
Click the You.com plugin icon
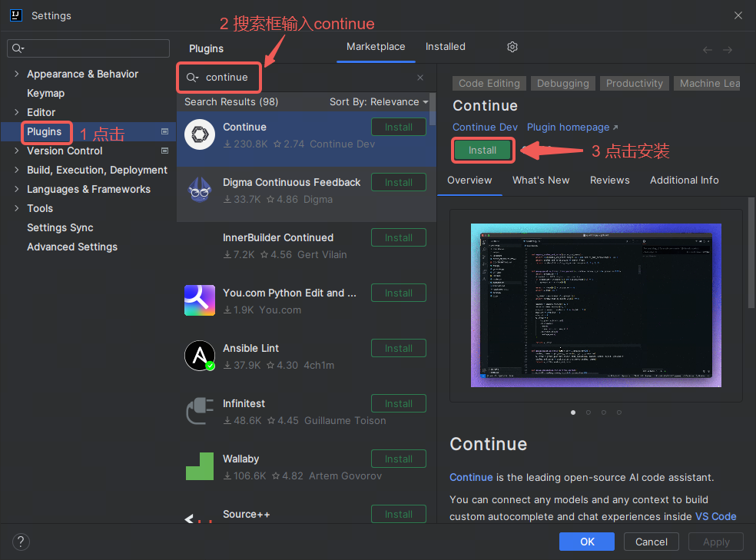(x=200, y=300)
